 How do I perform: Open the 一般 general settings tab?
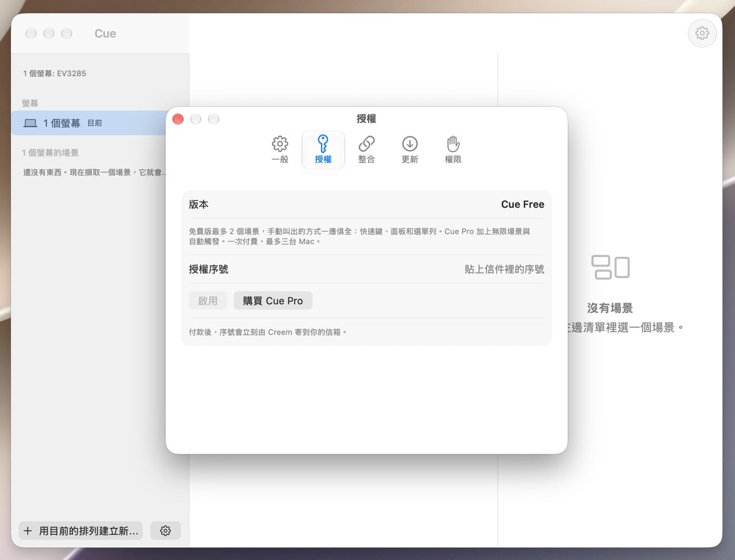tap(280, 150)
